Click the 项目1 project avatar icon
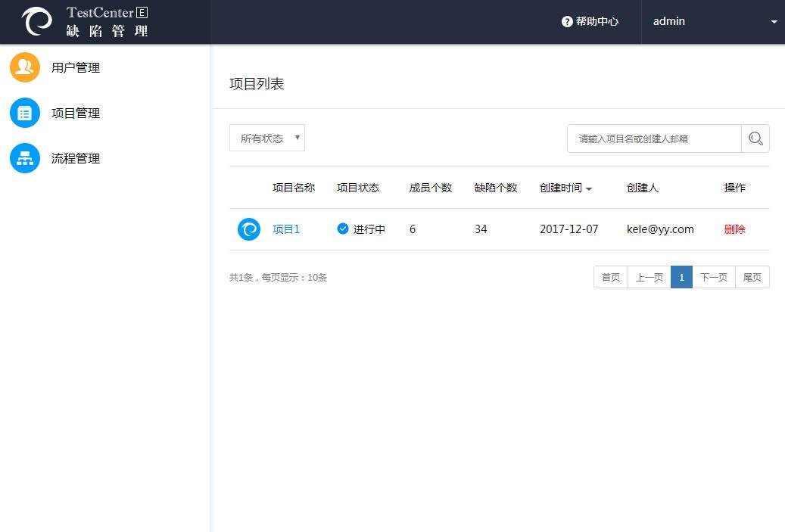The image size is (785, 532). 249,229
